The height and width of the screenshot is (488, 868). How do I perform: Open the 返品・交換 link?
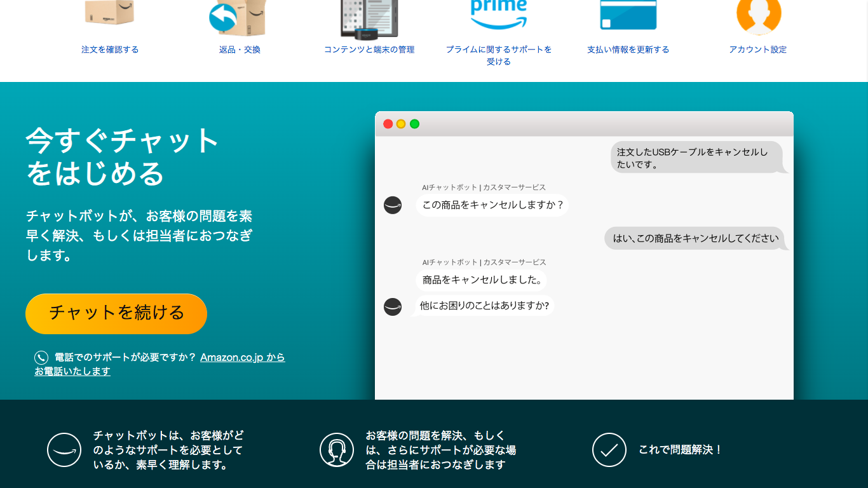coord(240,50)
